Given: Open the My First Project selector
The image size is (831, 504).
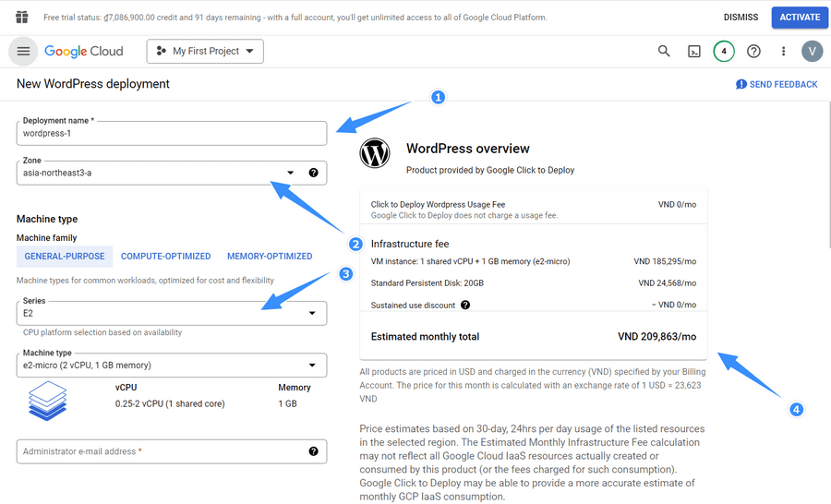Looking at the screenshot, I should point(205,52).
